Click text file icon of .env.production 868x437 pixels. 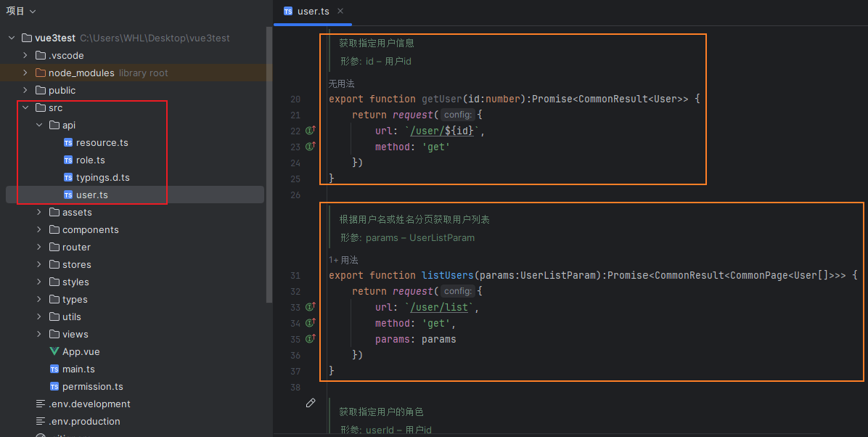pos(41,422)
